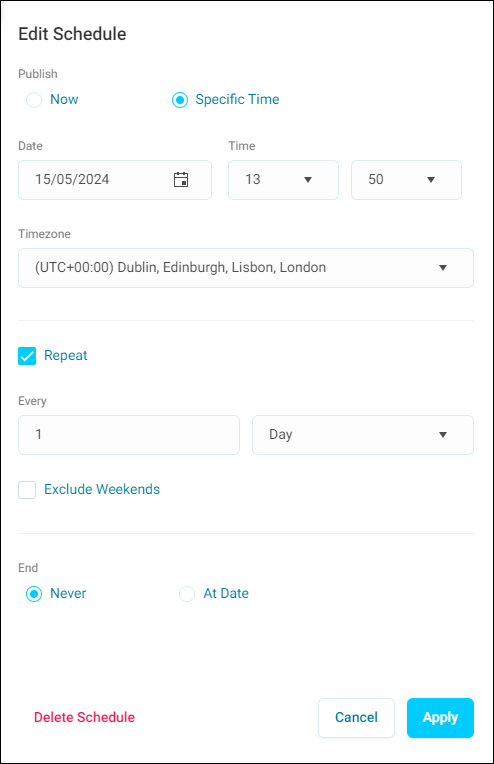Screen dimensions: 494x764
Task: Open the minutes dropdown showing 50
Action: (x=406, y=180)
